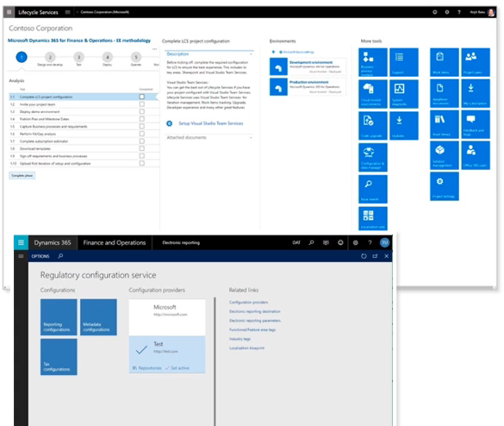Screen dimensions: 504x426
Task: Open settings gear in Dynamics 365 header
Action: coord(356,242)
